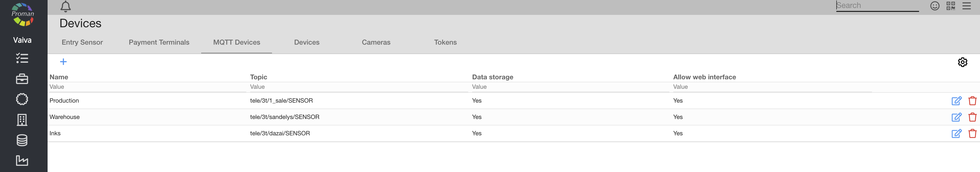The width and height of the screenshot is (980, 172).
Task: Edit the Inks device row
Action: point(956,134)
